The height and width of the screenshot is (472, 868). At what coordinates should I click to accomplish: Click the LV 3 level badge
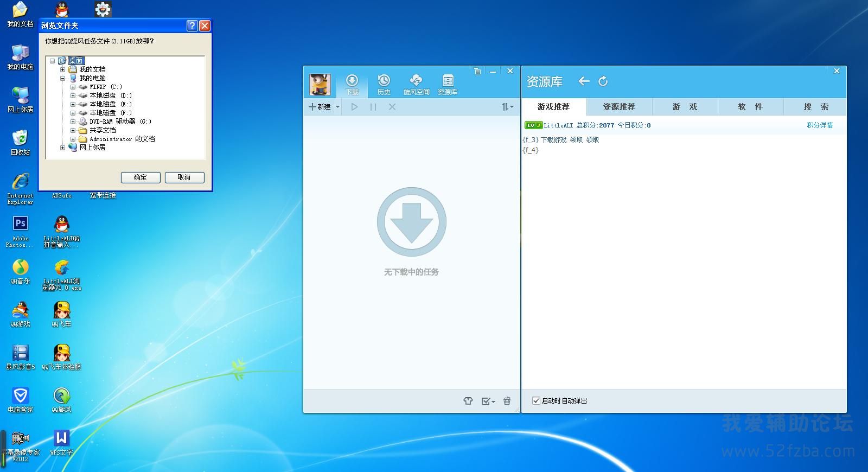click(x=533, y=125)
